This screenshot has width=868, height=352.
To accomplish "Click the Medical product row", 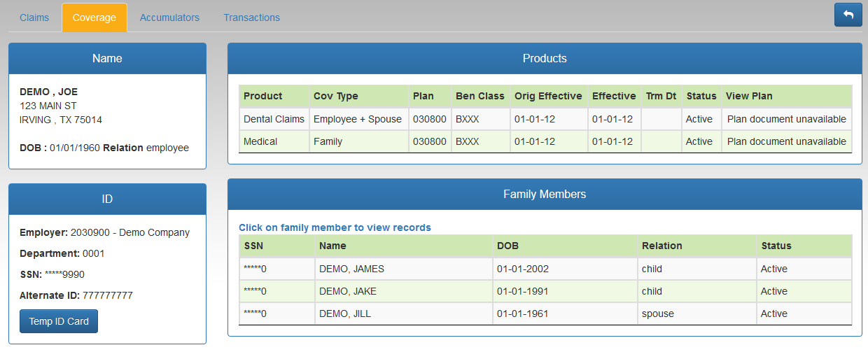I will [x=545, y=141].
